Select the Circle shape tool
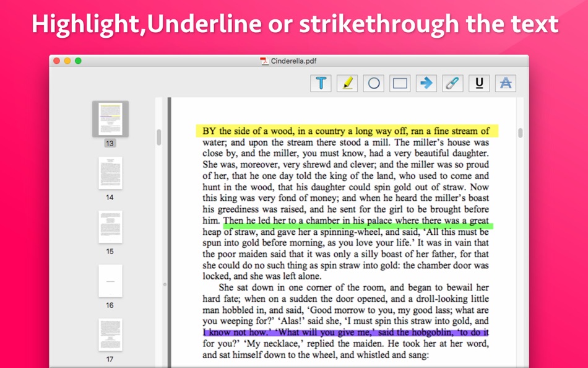588x368 pixels. (373, 83)
